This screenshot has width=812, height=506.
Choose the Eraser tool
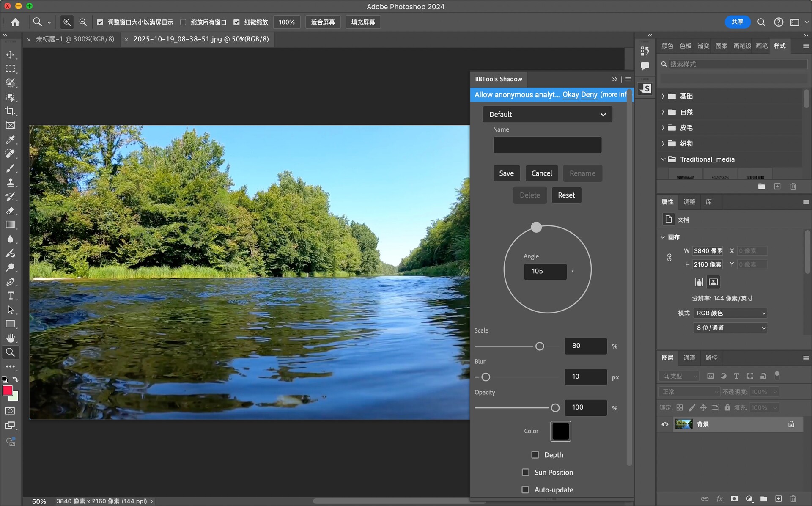(x=10, y=211)
